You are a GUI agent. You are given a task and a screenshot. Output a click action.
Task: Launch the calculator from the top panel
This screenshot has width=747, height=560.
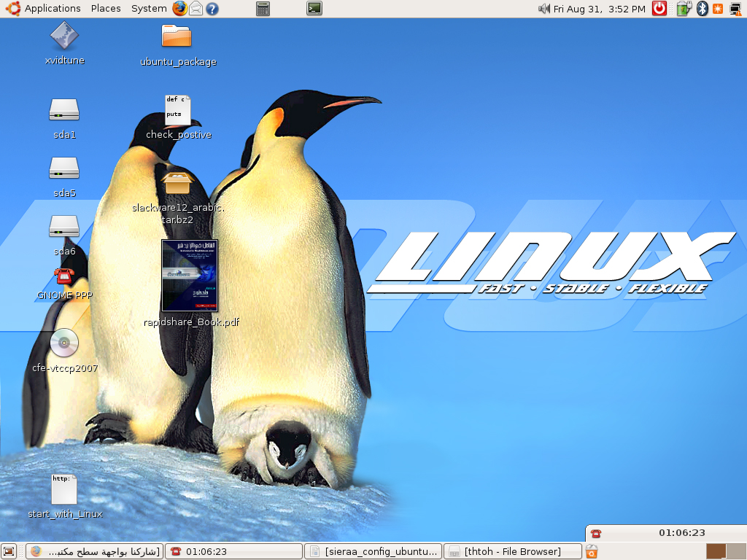(x=263, y=9)
